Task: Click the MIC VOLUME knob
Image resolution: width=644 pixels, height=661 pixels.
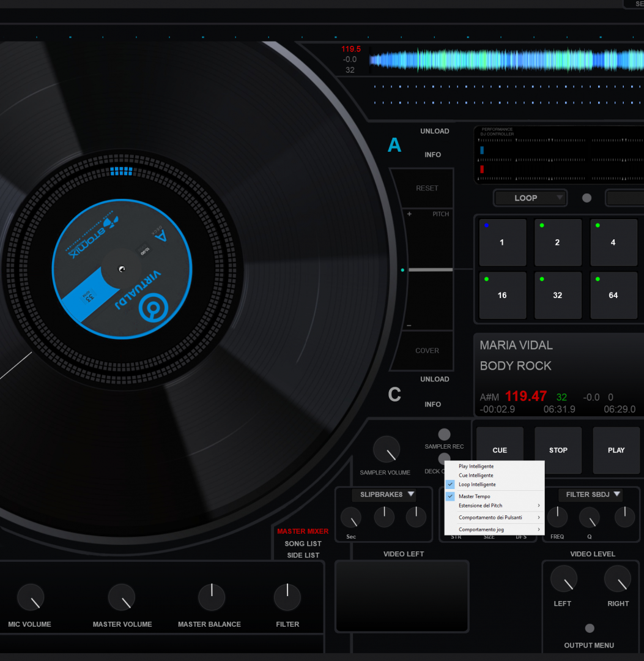Action: point(31,597)
